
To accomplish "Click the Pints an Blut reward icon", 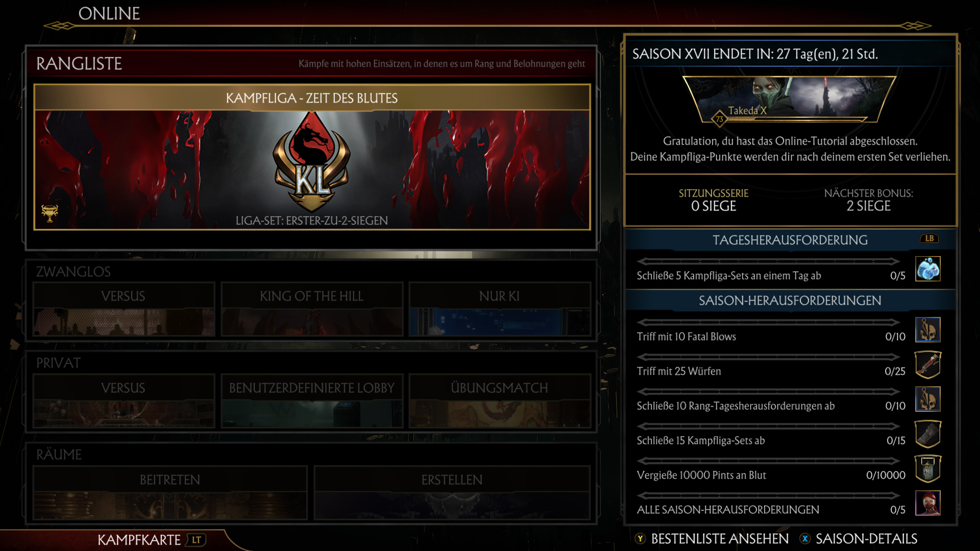I will (x=928, y=469).
